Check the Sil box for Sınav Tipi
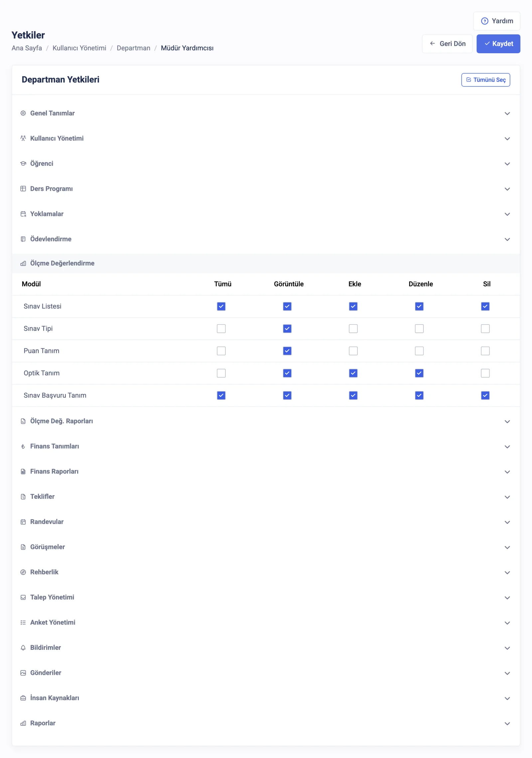This screenshot has width=532, height=758. pyautogui.click(x=485, y=329)
